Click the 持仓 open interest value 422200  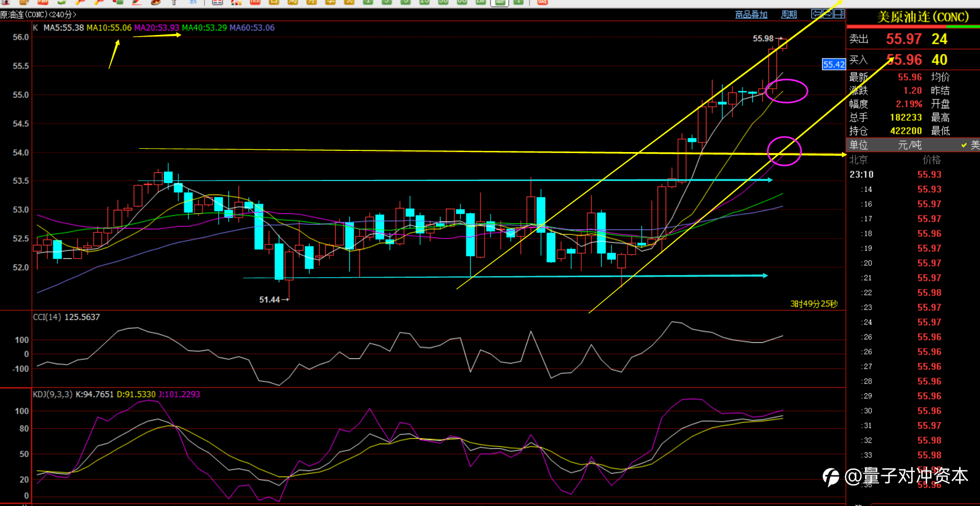click(x=906, y=131)
